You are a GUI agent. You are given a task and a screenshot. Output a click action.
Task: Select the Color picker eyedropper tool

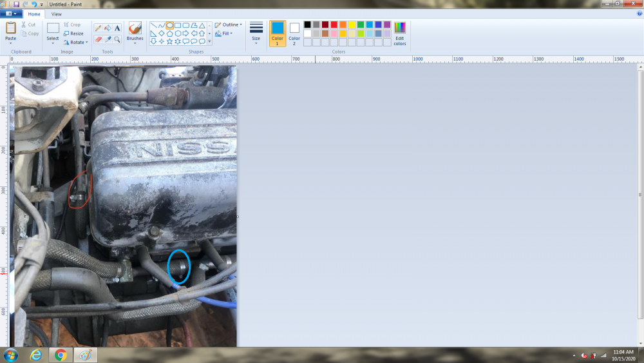(108, 39)
